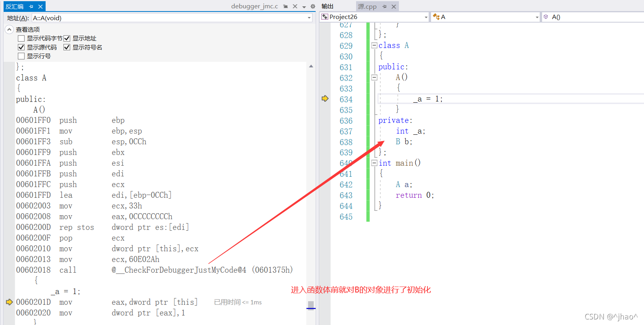Click the '_a = 1;' statement in source editor
The height and width of the screenshot is (325, 644).
tap(428, 99)
